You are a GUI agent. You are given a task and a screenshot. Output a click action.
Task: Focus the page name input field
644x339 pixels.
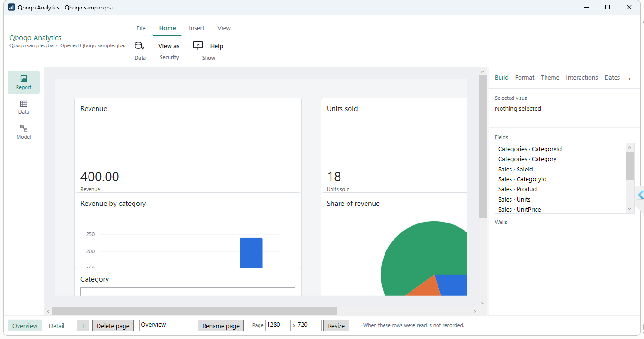[x=167, y=325]
